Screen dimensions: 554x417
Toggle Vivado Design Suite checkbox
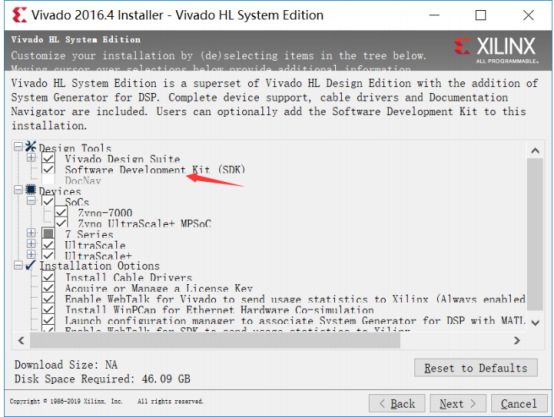[x=48, y=158]
